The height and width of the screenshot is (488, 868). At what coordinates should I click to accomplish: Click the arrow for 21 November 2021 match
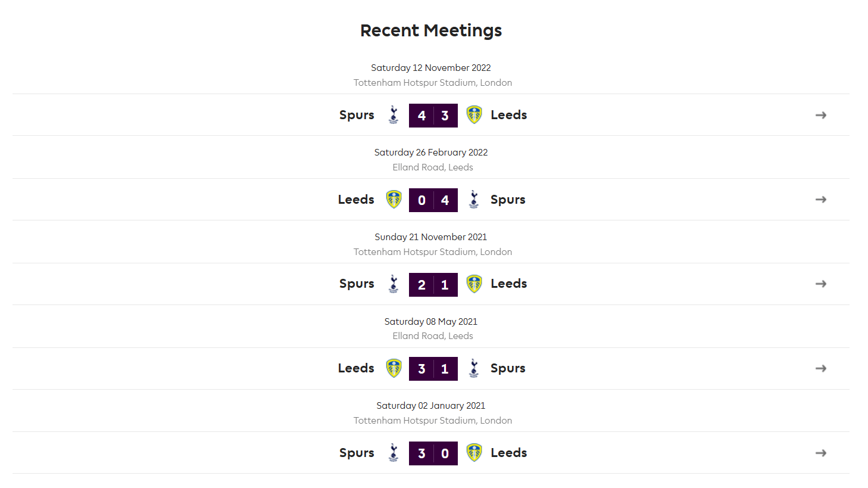tap(820, 284)
